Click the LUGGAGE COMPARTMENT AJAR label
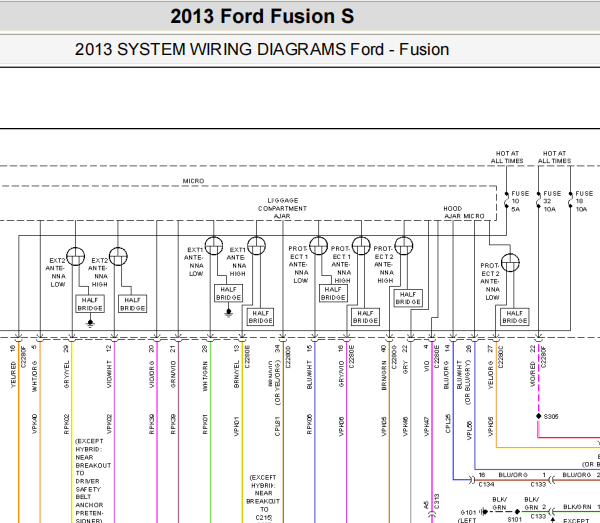Image resolution: width=600 pixels, height=523 pixels. pos(282,208)
